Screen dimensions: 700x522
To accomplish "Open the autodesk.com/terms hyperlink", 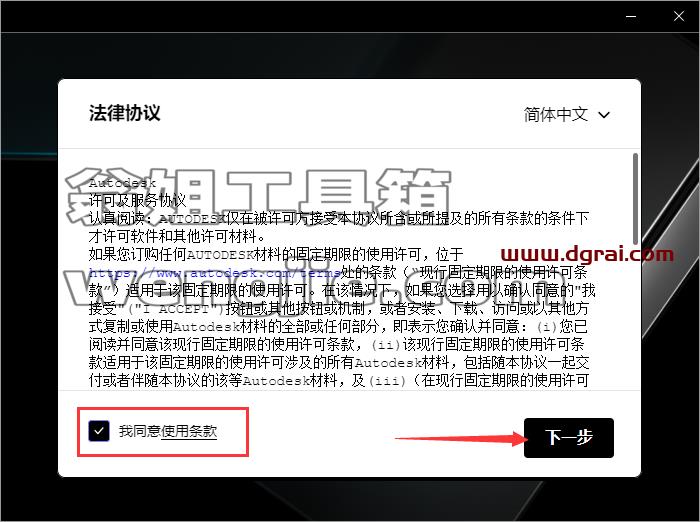I will (x=215, y=272).
